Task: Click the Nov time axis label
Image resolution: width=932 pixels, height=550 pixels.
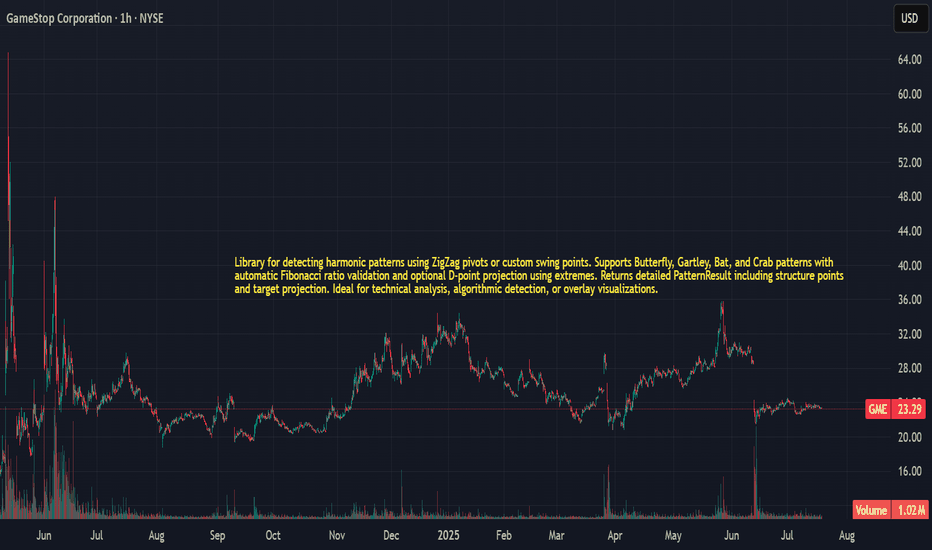Action: pos(336,535)
